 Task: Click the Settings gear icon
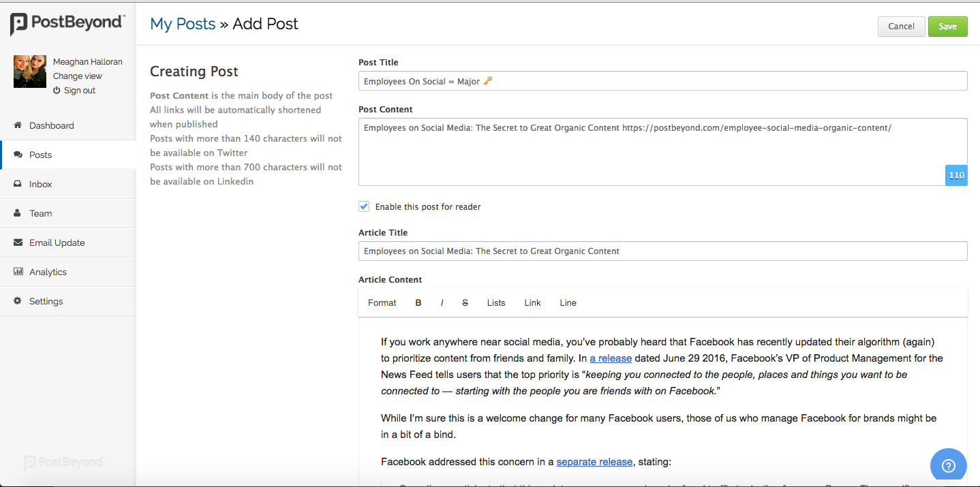18,301
